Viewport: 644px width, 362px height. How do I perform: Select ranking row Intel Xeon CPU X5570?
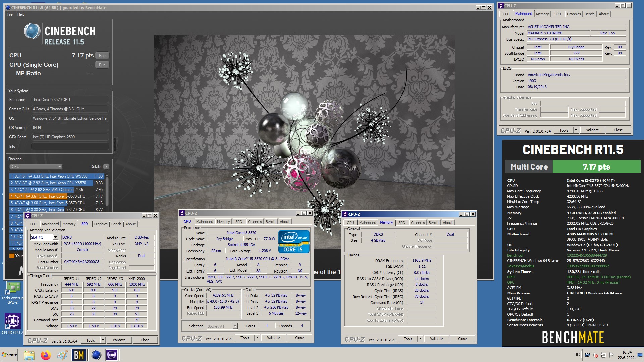[57, 183]
